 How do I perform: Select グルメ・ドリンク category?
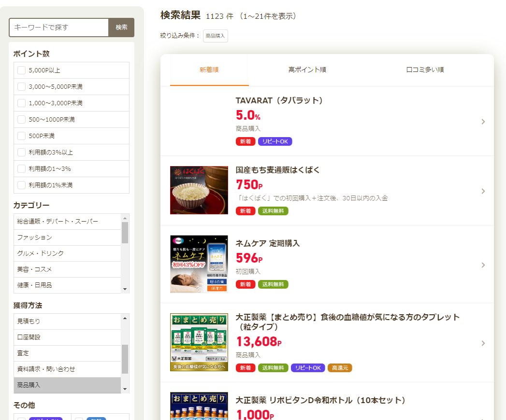(41, 253)
